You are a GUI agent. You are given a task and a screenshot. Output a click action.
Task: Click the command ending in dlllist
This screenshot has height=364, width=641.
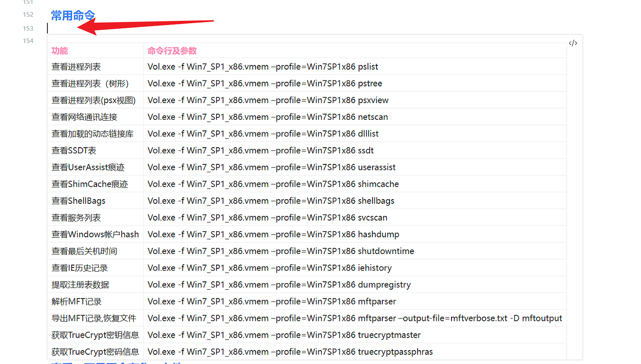pyautogui.click(x=263, y=133)
